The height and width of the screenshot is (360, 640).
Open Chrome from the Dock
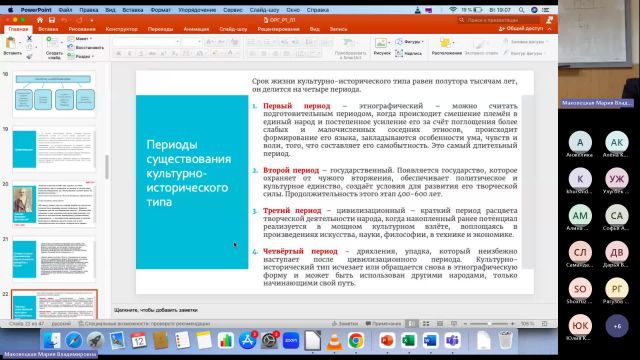coord(356,340)
